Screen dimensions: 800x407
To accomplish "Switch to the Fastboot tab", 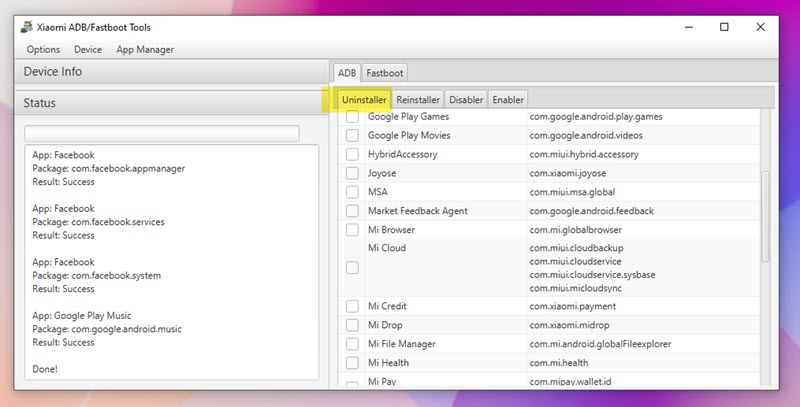I will tap(384, 73).
